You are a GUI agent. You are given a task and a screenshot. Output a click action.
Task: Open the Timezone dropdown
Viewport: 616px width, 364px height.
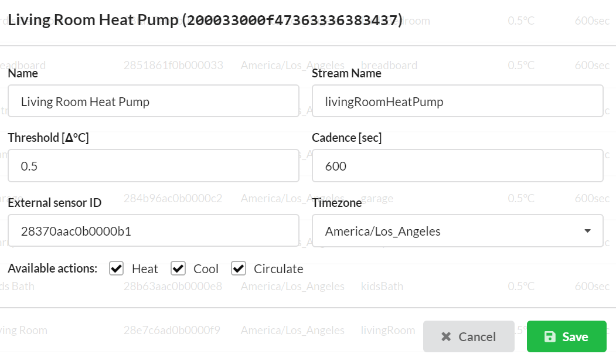(x=457, y=231)
